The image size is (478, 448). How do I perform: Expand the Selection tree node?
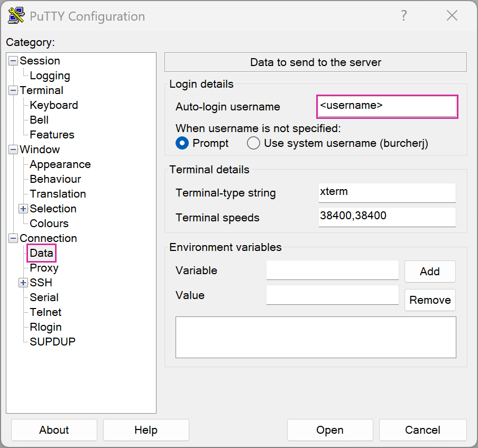23,209
